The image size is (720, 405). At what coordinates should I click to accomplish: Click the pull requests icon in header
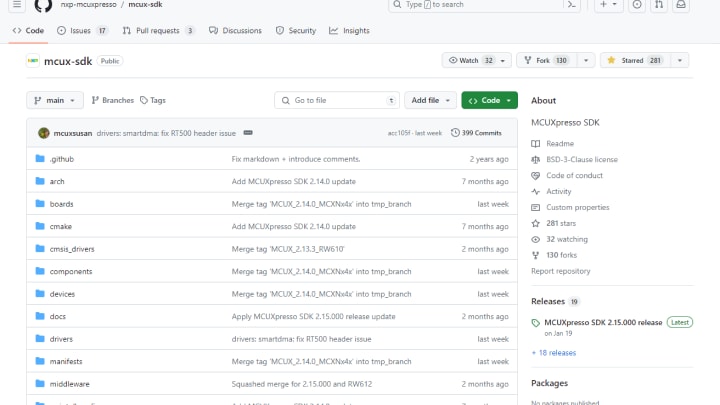659,5
